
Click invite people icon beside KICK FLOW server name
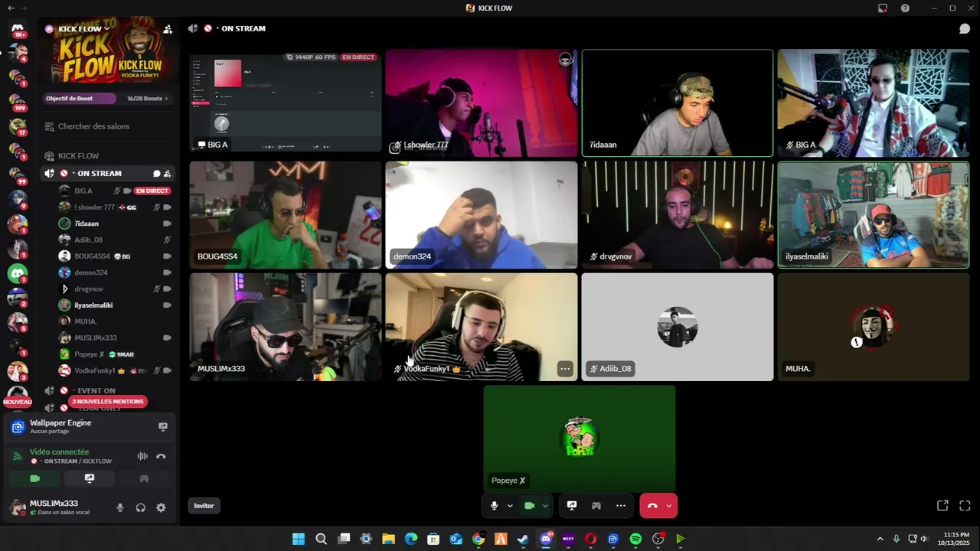point(168,29)
